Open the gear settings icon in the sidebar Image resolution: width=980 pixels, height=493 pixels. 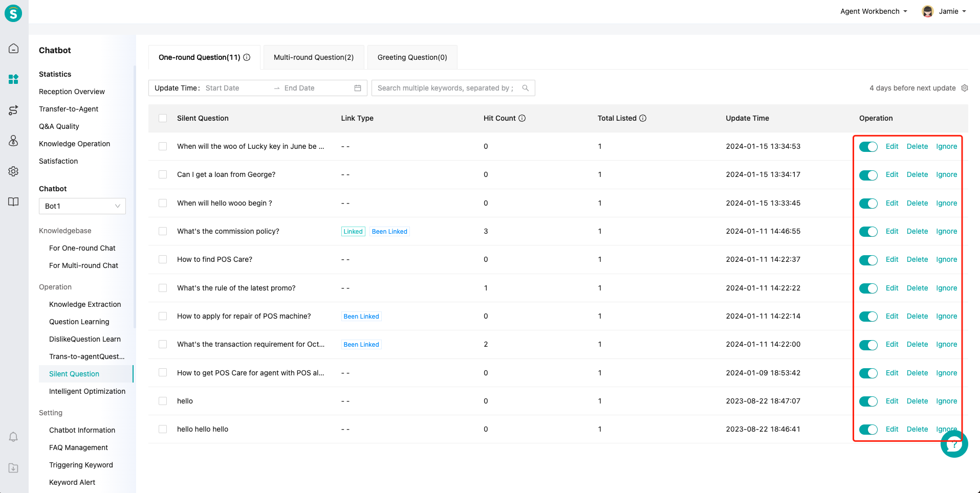coord(13,171)
